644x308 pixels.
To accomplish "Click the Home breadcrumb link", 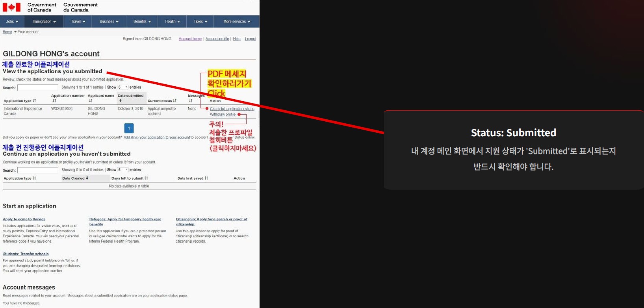I will coord(7,32).
